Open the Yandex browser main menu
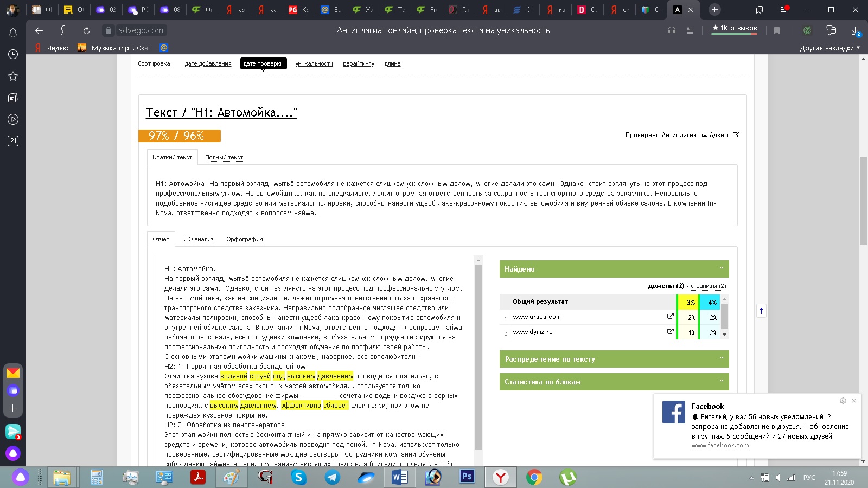The height and width of the screenshot is (488, 868). click(784, 10)
